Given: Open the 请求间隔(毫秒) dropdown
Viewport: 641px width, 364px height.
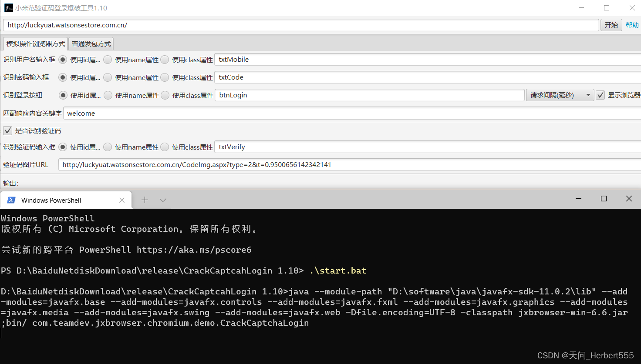Looking at the screenshot, I should (560, 95).
